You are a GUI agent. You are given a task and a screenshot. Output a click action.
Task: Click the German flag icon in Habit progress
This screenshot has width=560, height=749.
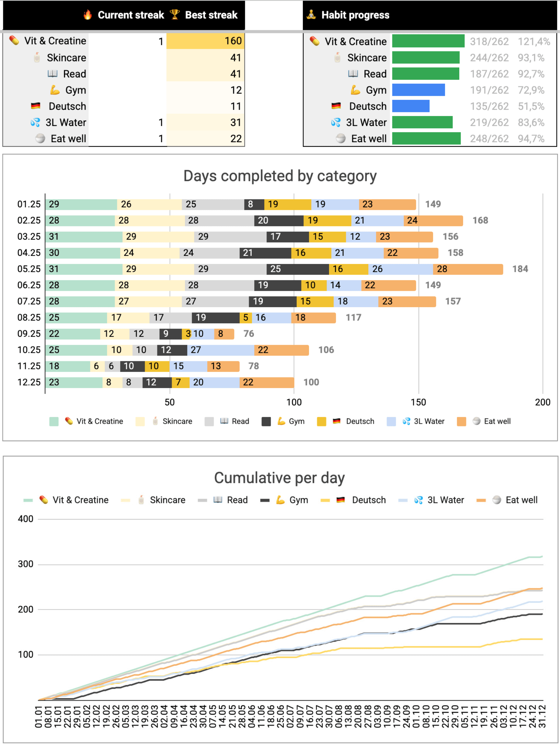(x=336, y=106)
